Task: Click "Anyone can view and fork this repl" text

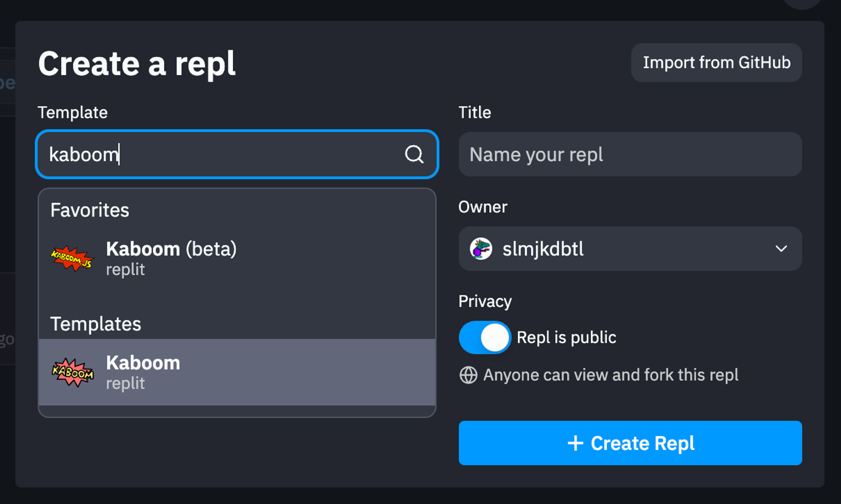Action: click(x=611, y=375)
